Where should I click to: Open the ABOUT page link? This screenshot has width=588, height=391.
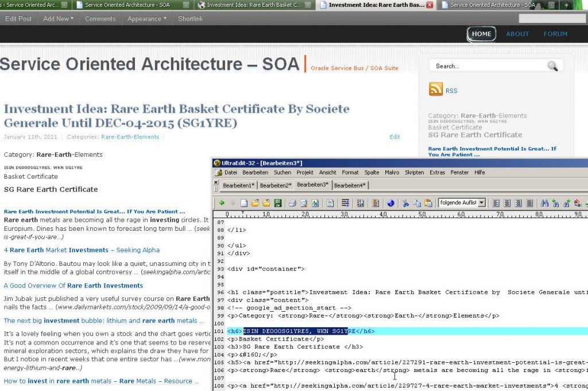tap(517, 34)
